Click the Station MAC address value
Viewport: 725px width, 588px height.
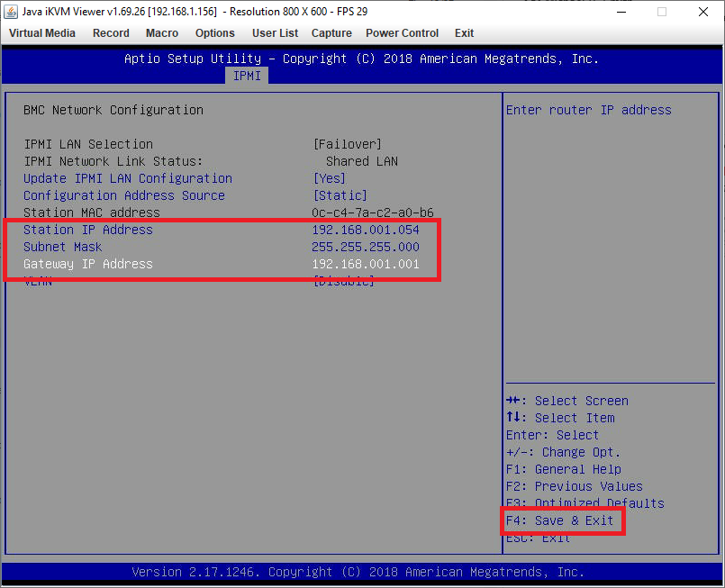[372, 213]
